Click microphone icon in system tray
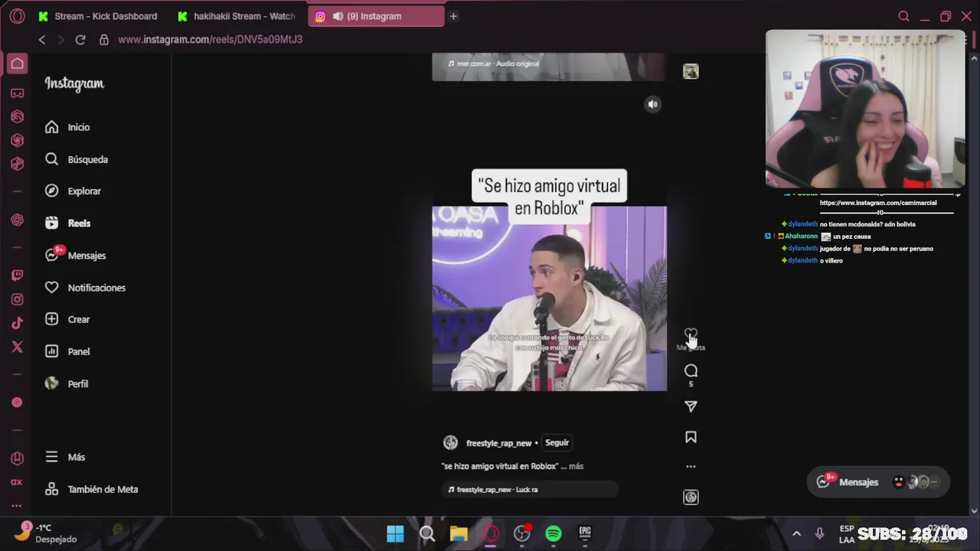Image resolution: width=980 pixels, height=551 pixels. 819,534
